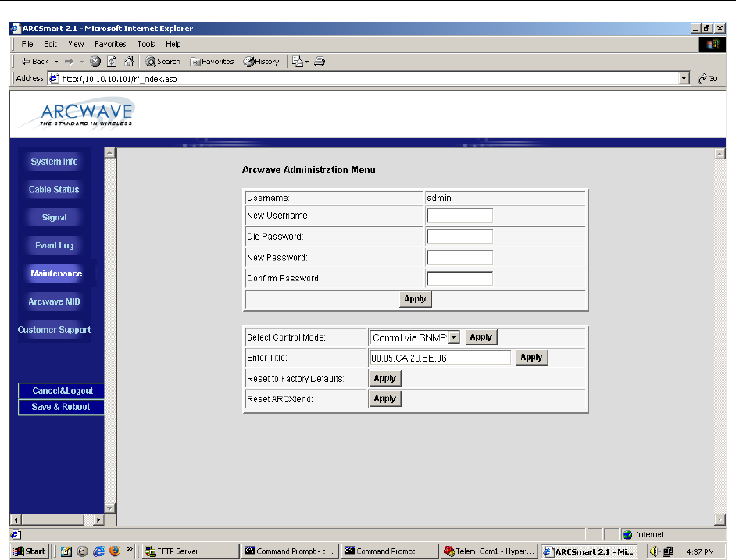Apply the selected Control Mode

(x=481, y=337)
